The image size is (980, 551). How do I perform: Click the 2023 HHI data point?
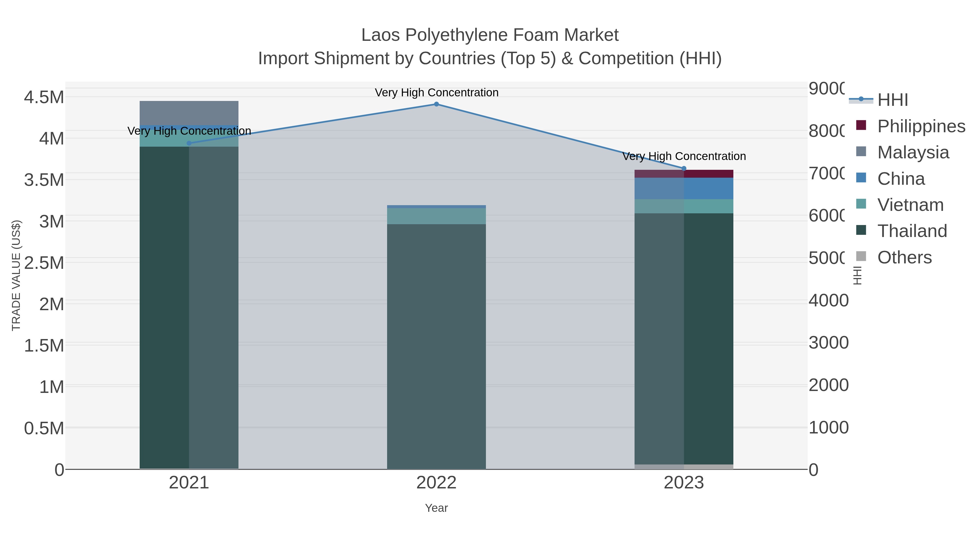click(684, 168)
